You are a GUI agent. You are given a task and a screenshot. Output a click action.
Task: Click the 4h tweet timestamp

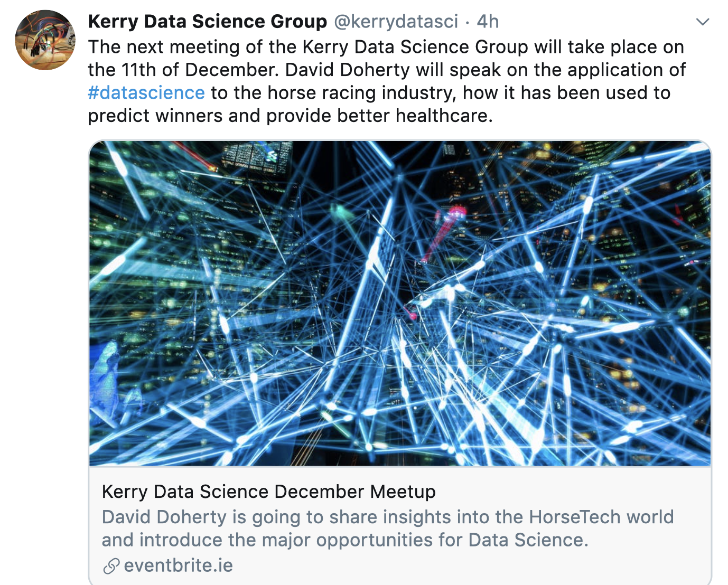click(x=488, y=22)
